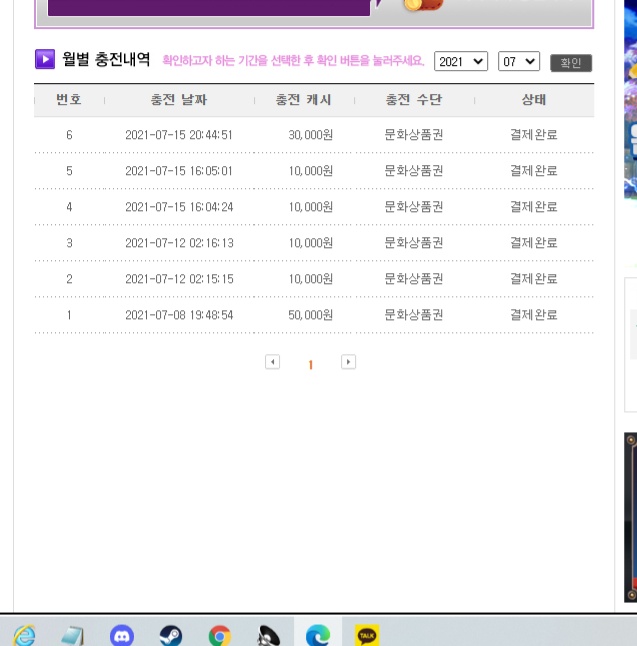Click 문화상품권 in row number 1
The height and width of the screenshot is (646, 637).
[413, 314]
